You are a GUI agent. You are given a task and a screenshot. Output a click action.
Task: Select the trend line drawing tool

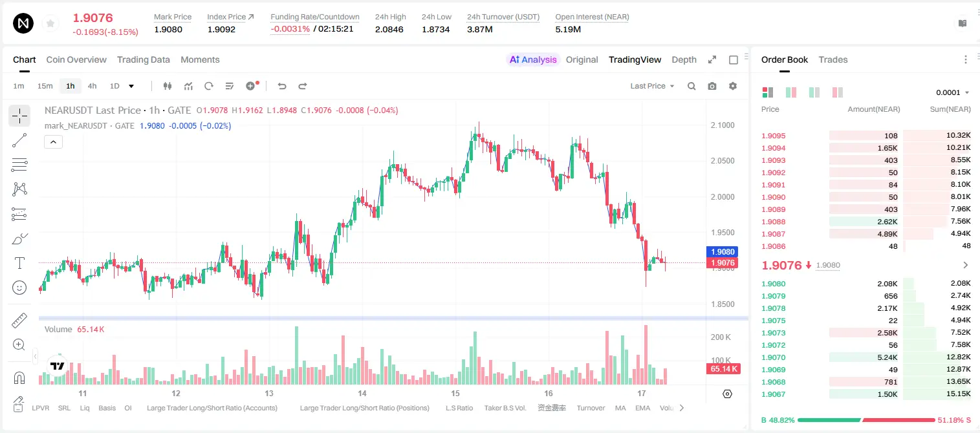click(19, 140)
